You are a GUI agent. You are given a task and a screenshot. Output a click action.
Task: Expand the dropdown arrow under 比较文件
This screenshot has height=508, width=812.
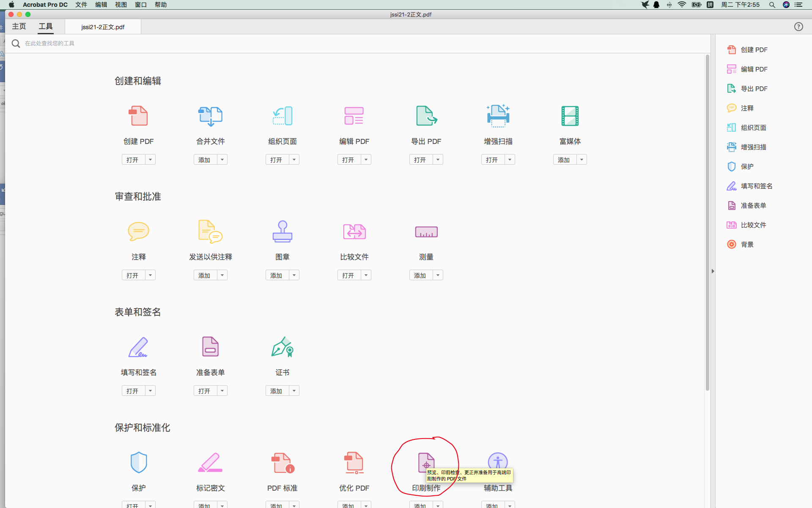tap(366, 275)
